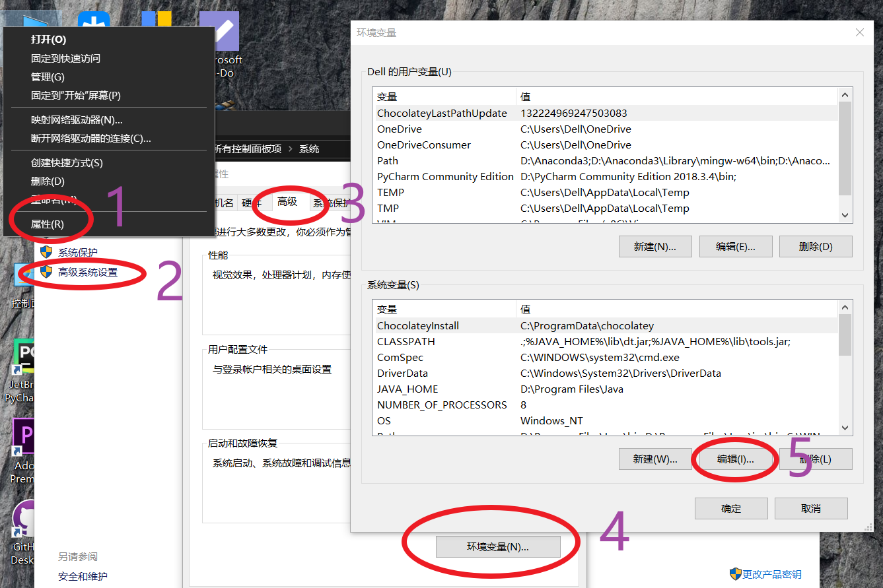Viewport: 883px width, 588px height.
Task: Select the PyCharm Community Edition variable row
Action: coord(606,176)
